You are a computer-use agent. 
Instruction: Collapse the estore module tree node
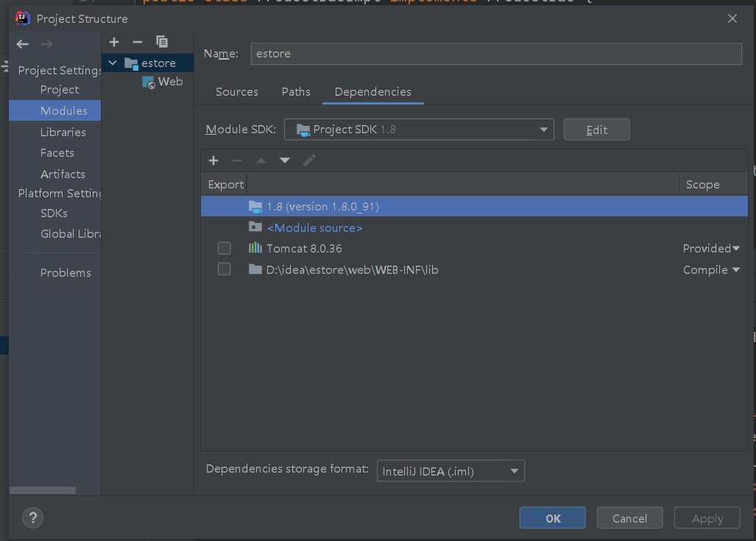[x=113, y=63]
